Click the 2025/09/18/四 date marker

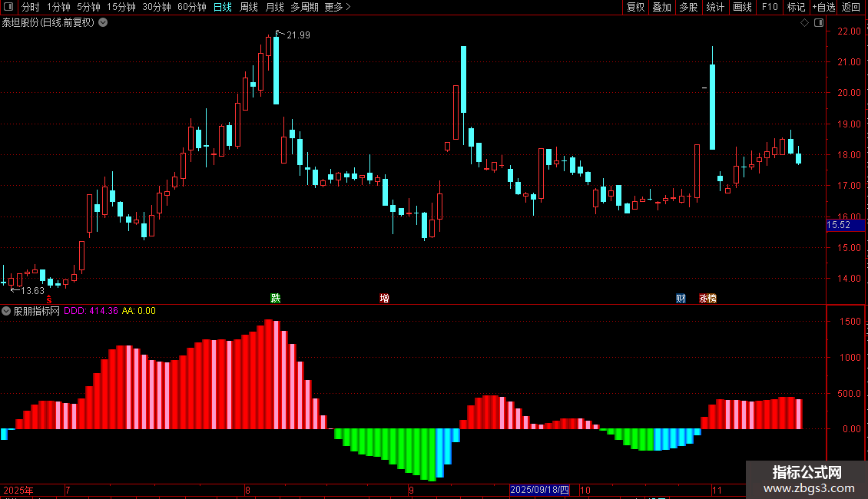pos(539,490)
